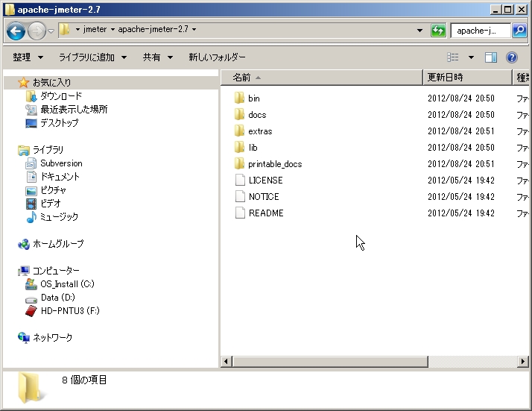532x411 pixels.
Task: Open the address bar history dropdown
Action: 419,31
